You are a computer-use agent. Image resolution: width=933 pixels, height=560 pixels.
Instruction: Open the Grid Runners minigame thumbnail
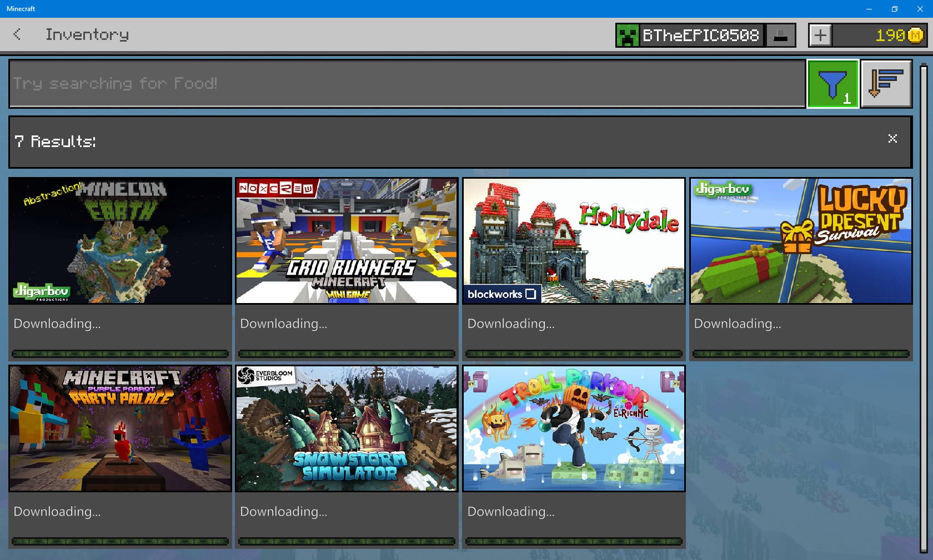[x=347, y=240]
